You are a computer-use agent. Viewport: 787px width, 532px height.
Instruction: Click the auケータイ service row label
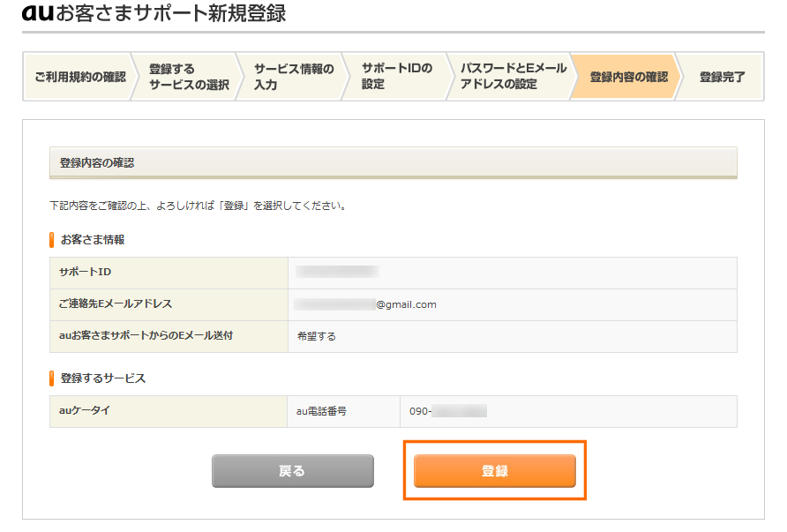(85, 411)
